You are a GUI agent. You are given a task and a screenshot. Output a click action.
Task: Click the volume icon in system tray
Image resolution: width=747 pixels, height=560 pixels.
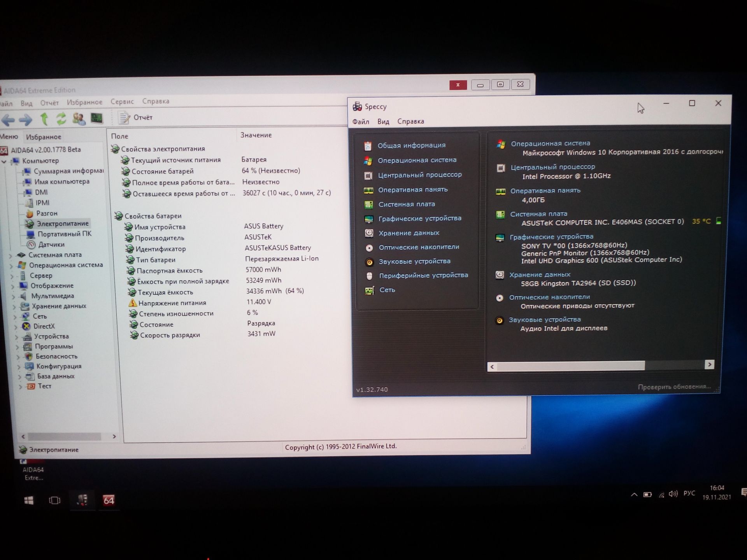pyautogui.click(x=673, y=494)
